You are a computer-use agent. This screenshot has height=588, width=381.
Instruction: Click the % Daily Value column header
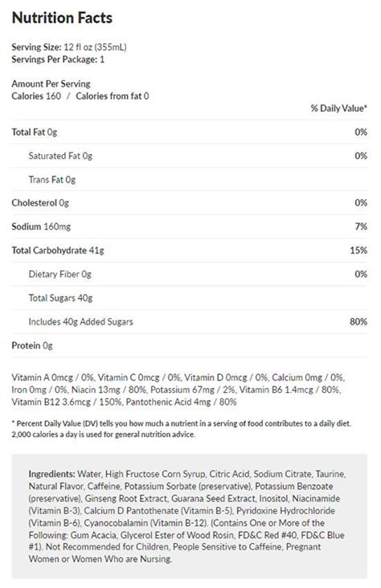(338, 108)
